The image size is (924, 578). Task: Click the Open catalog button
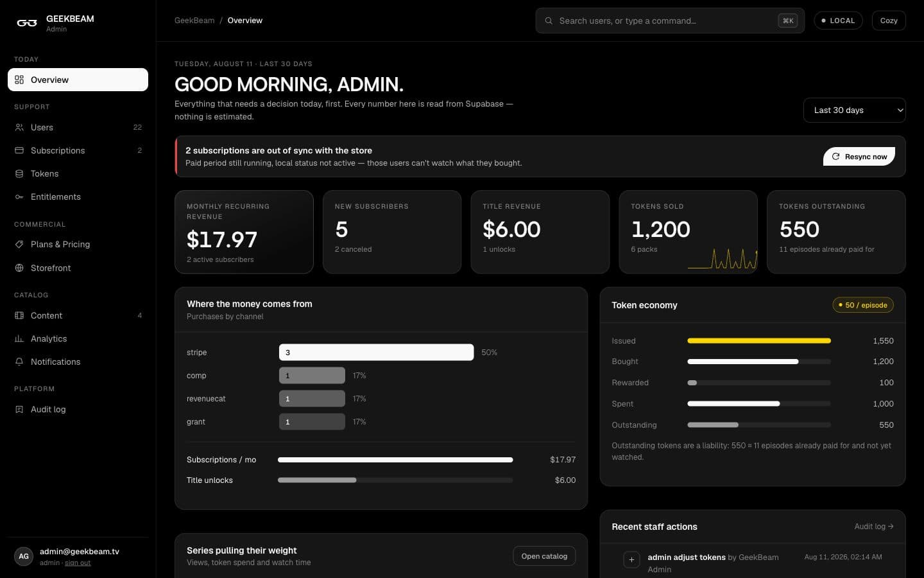(x=544, y=556)
